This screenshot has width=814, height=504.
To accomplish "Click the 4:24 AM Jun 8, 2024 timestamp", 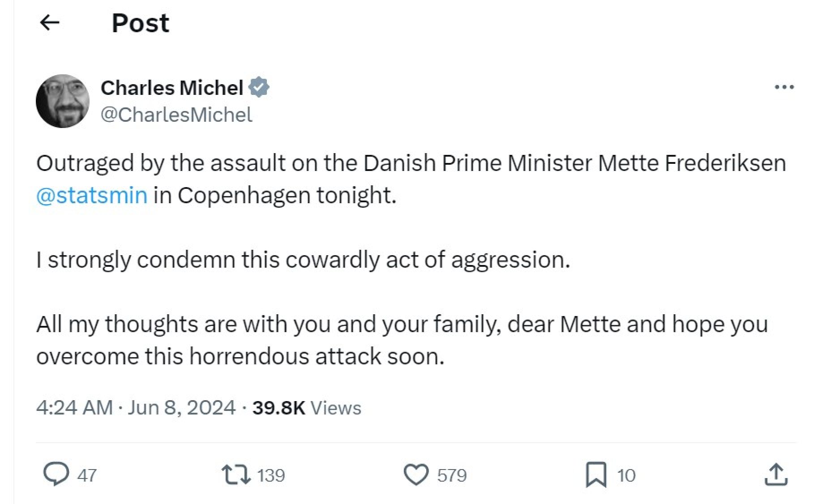I will pos(136,408).
